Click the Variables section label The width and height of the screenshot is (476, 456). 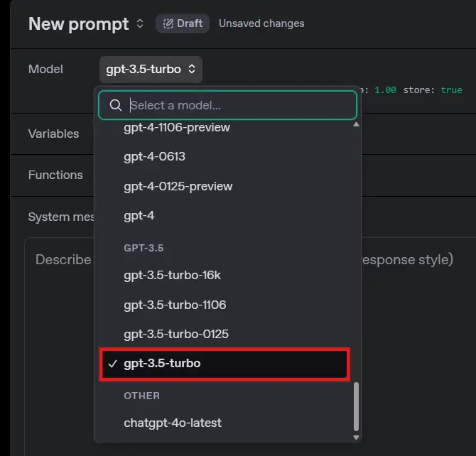click(x=53, y=134)
